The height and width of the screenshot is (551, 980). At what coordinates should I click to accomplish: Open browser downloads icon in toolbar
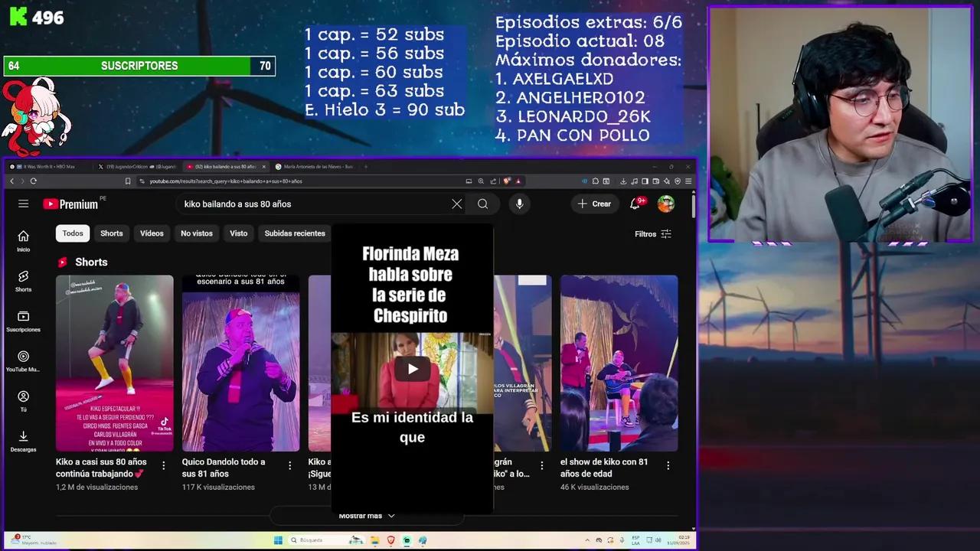(623, 181)
